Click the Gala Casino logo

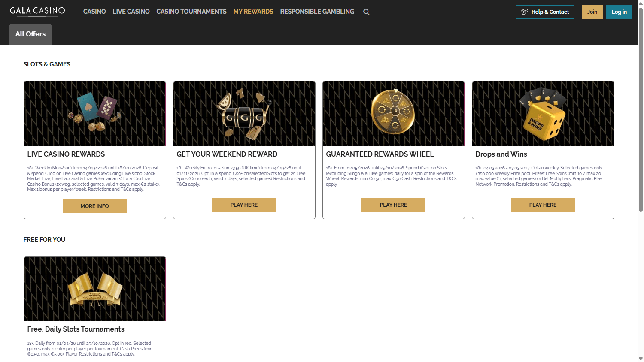click(37, 11)
